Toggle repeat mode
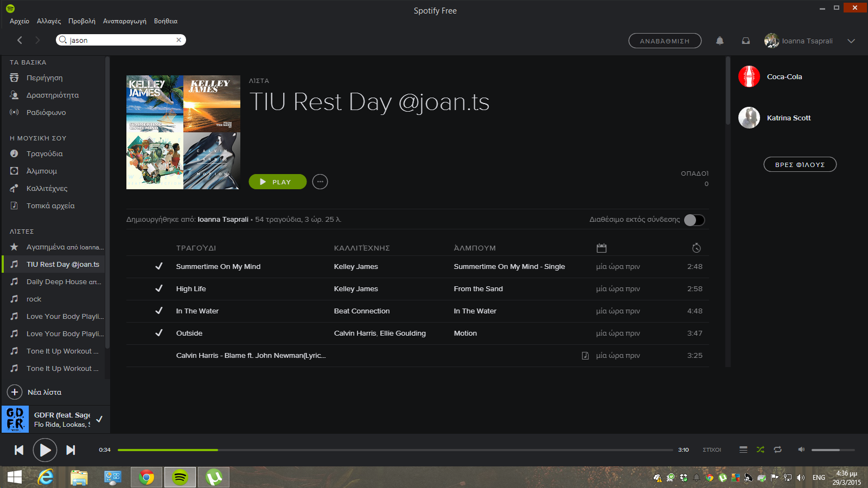Screen dimensions: 868x488 (x=778, y=450)
